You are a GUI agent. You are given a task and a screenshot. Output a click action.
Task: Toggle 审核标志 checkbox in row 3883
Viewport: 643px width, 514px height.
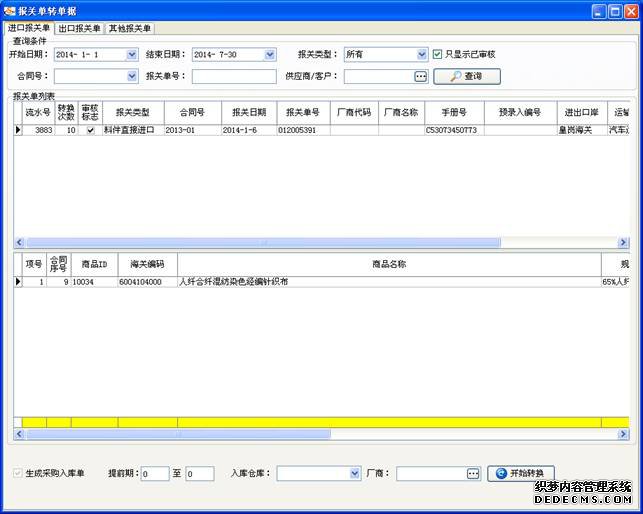tap(91, 130)
